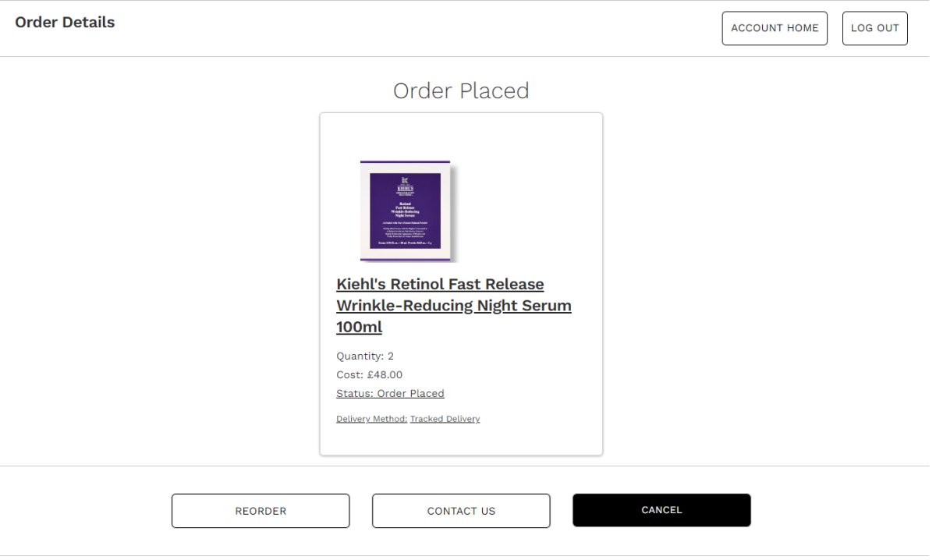Viewport: 936px width, 560px height.
Task: Open the Account Home page
Action: coord(775,28)
